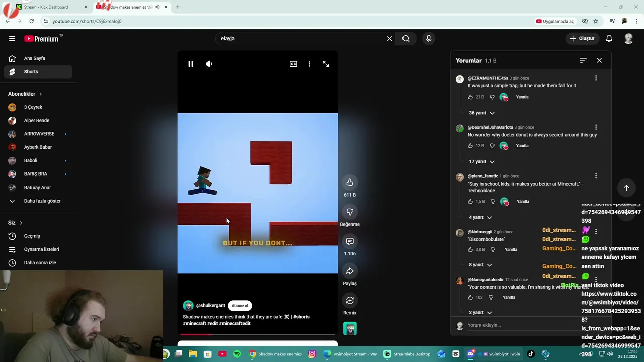
Task: Open Streamlabs Desktop from the taskbar
Action: pyautogui.click(x=408, y=354)
